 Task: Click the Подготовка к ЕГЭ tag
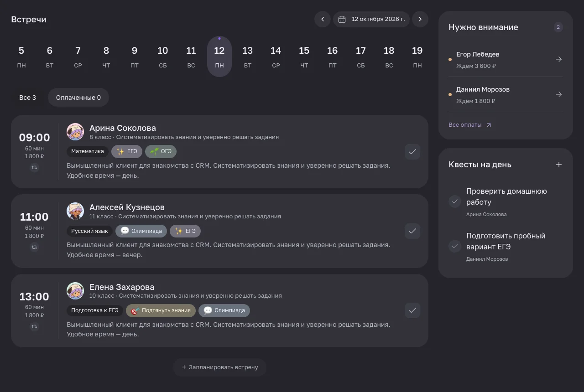[95, 310]
